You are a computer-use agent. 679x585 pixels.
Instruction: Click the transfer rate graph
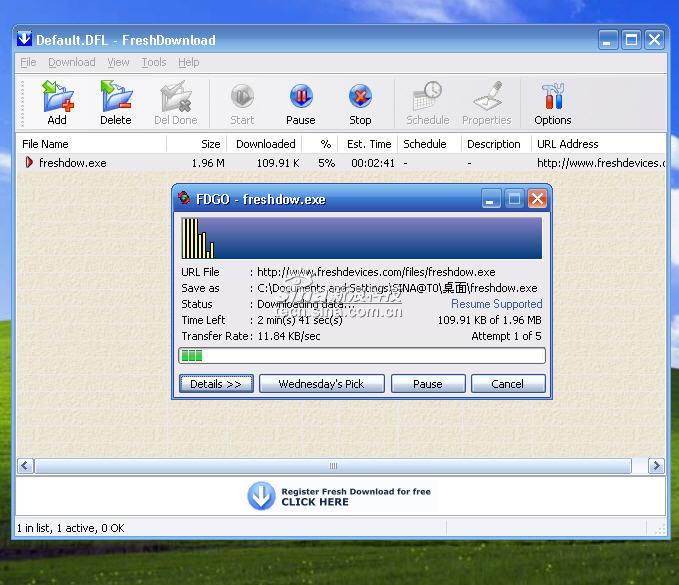pyautogui.click(x=362, y=238)
